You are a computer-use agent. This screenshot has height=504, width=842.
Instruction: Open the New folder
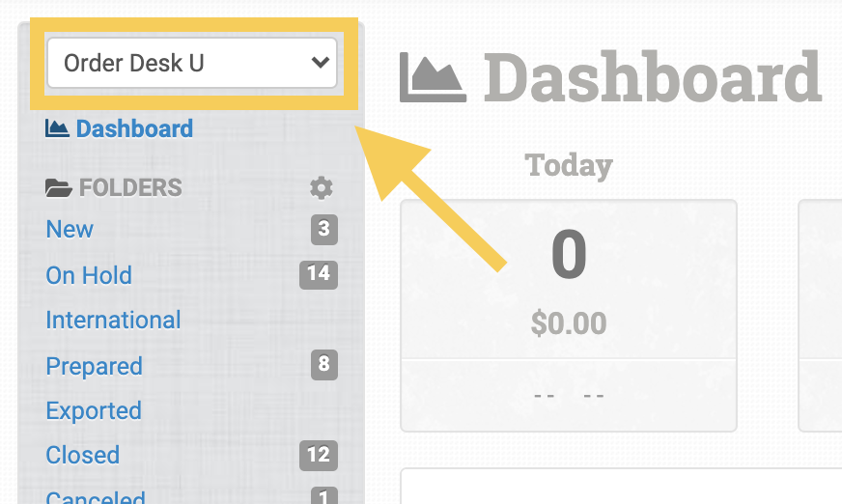coord(70,229)
